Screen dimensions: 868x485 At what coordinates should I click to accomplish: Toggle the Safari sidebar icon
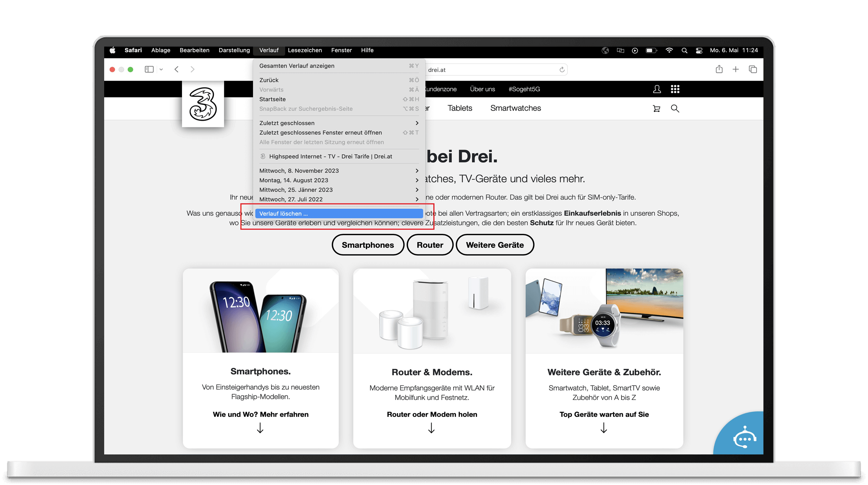pos(149,69)
